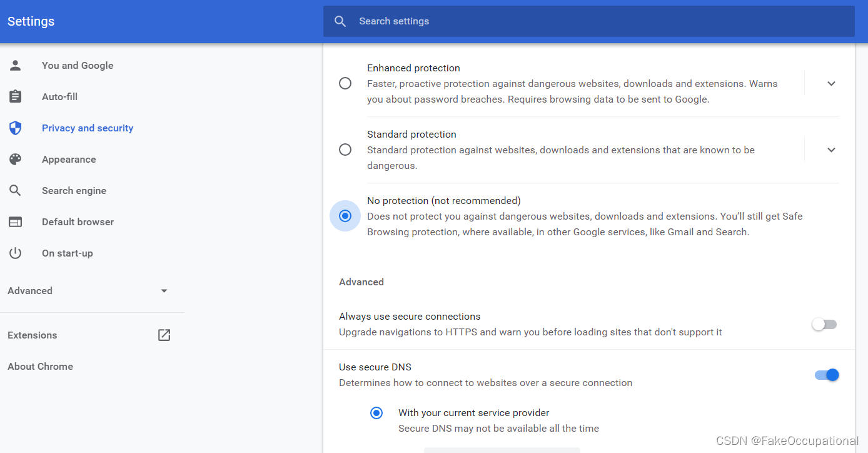Click With your current service provider label
Image resolution: width=868 pixels, height=453 pixels.
[474, 412]
